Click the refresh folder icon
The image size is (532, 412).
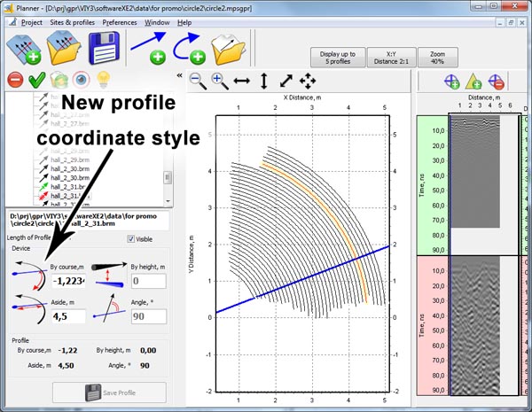point(59,81)
